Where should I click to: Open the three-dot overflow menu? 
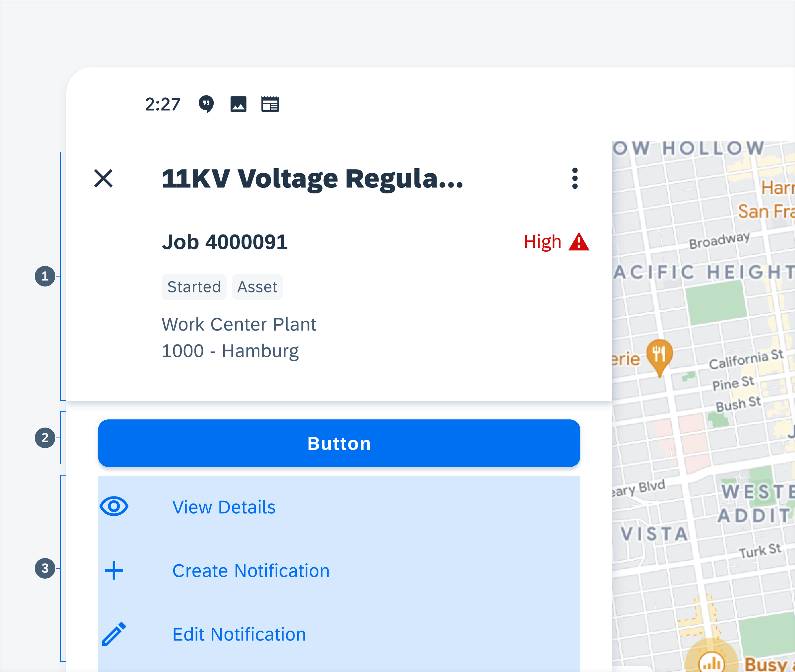[x=574, y=178]
